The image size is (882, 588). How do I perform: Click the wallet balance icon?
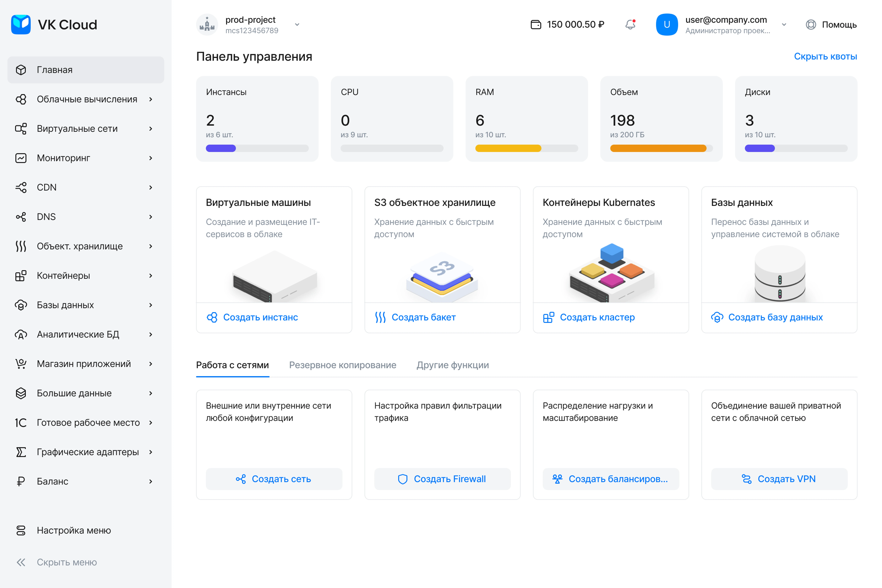tap(536, 24)
